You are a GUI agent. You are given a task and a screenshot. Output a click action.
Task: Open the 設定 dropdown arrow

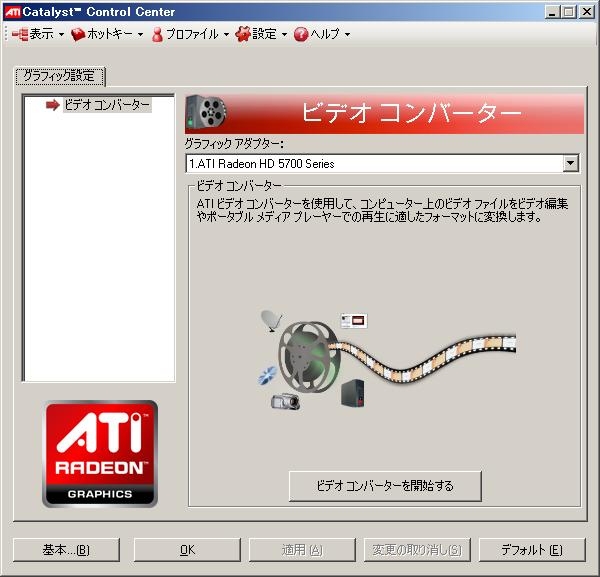click(x=284, y=35)
